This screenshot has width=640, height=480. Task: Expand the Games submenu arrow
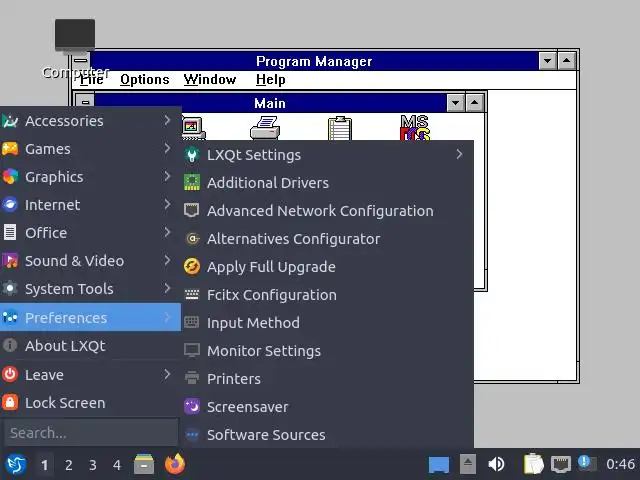coord(167,148)
